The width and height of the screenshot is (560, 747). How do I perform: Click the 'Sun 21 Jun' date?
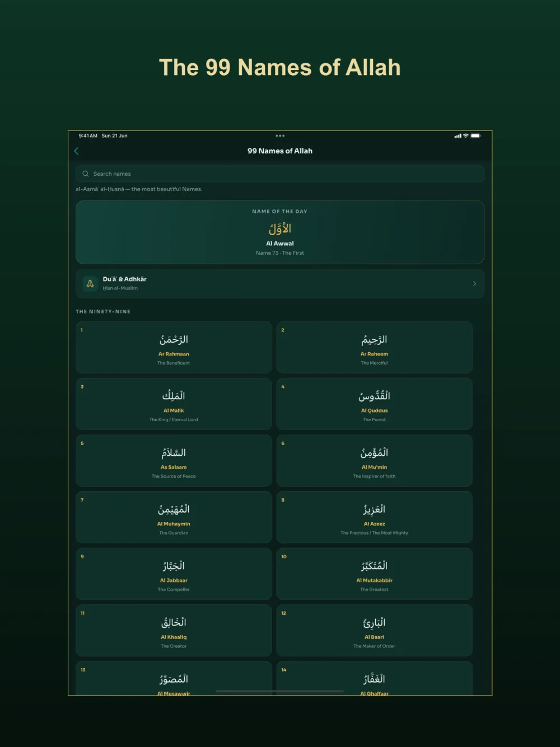pyautogui.click(x=114, y=136)
